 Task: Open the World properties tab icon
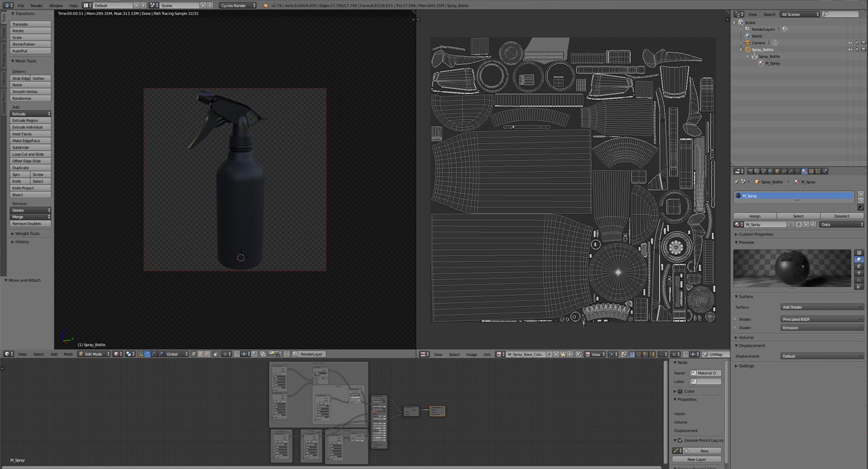770,171
